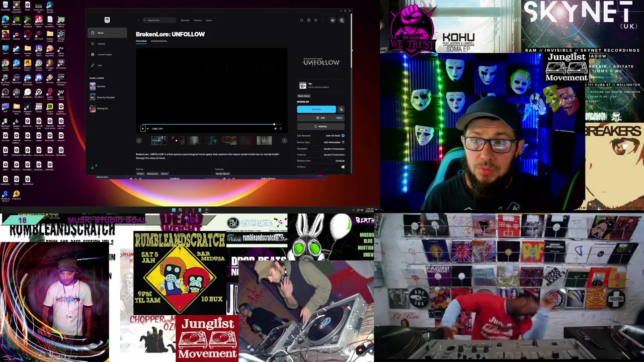Open Audacity desktop icon
The width and height of the screenshot is (644, 362).
coord(16,35)
